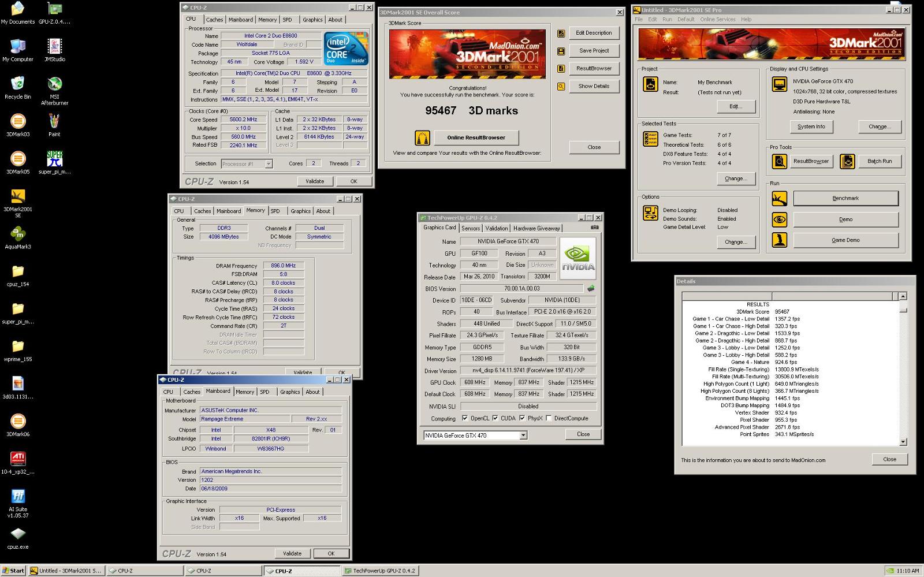Click the Show Details magnifier icon
Viewport: 924px width, 577px height.
[x=561, y=87]
